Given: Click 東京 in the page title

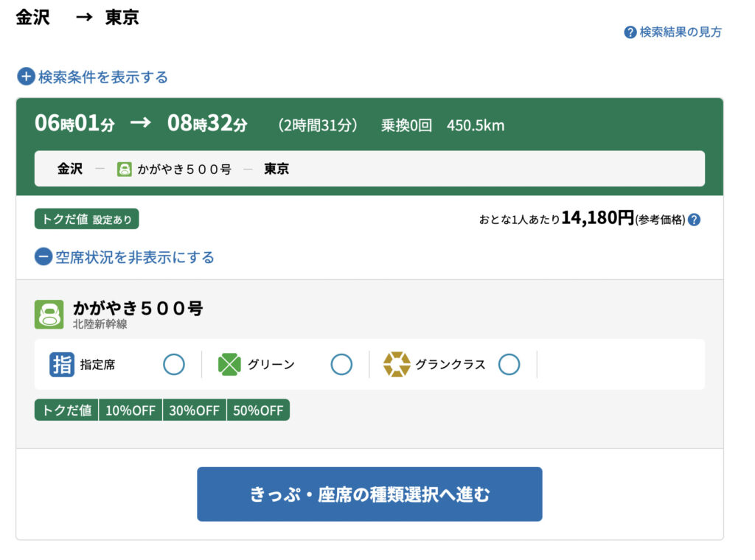Looking at the screenshot, I should pos(122,18).
